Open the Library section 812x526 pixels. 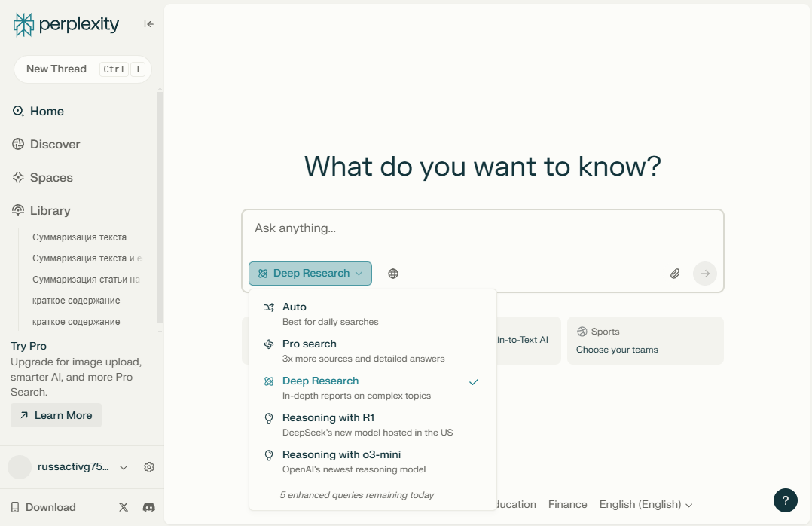tap(41, 210)
